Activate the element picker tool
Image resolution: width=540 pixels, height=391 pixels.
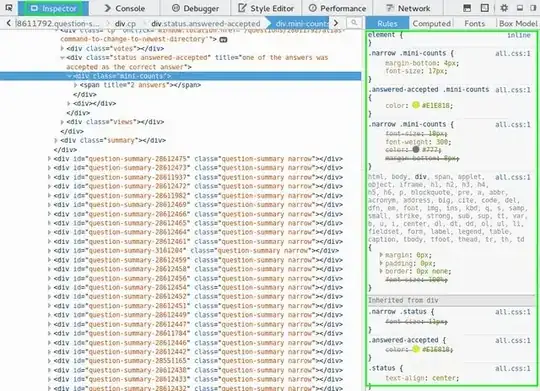tap(9, 8)
